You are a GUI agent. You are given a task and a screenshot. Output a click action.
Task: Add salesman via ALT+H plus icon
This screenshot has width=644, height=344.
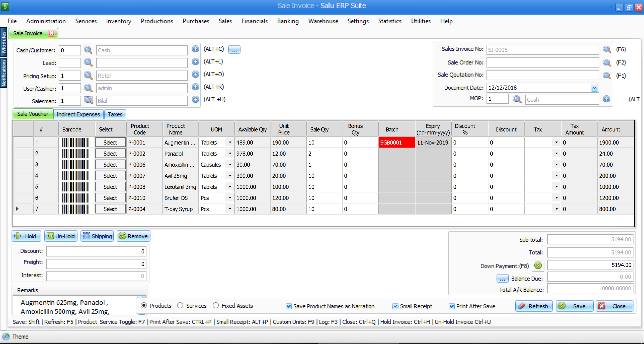pos(195,99)
